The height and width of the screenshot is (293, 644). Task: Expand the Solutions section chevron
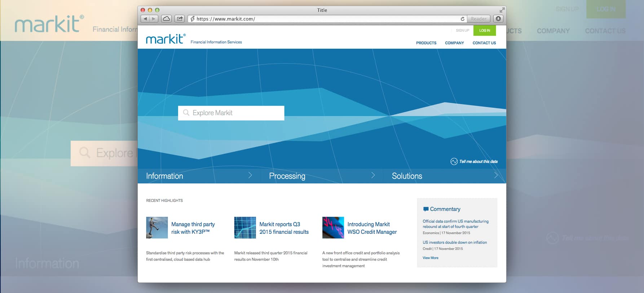pyautogui.click(x=496, y=175)
